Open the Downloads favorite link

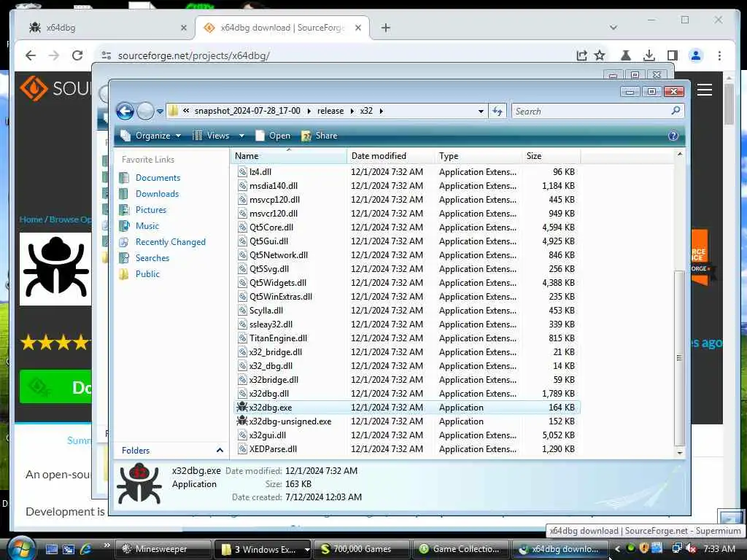157,194
